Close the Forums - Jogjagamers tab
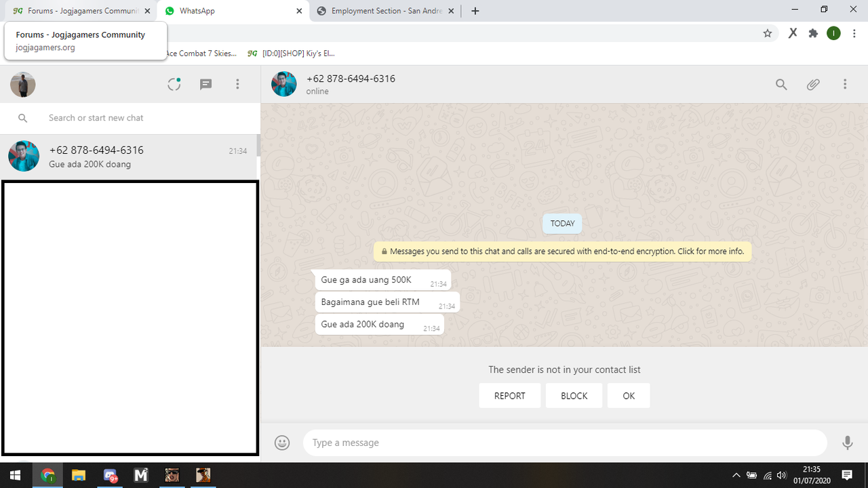Image resolution: width=868 pixels, height=488 pixels. pos(147,11)
